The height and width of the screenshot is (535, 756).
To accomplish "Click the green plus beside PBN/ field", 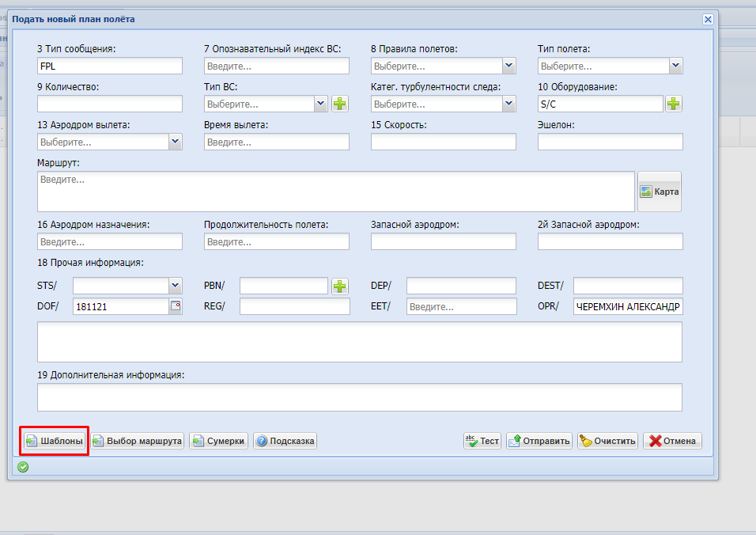I will coord(340,286).
